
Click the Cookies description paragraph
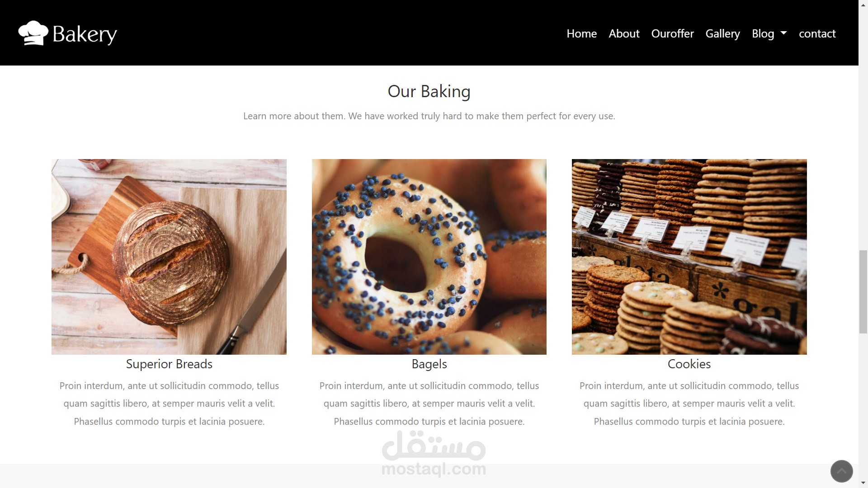tap(689, 404)
